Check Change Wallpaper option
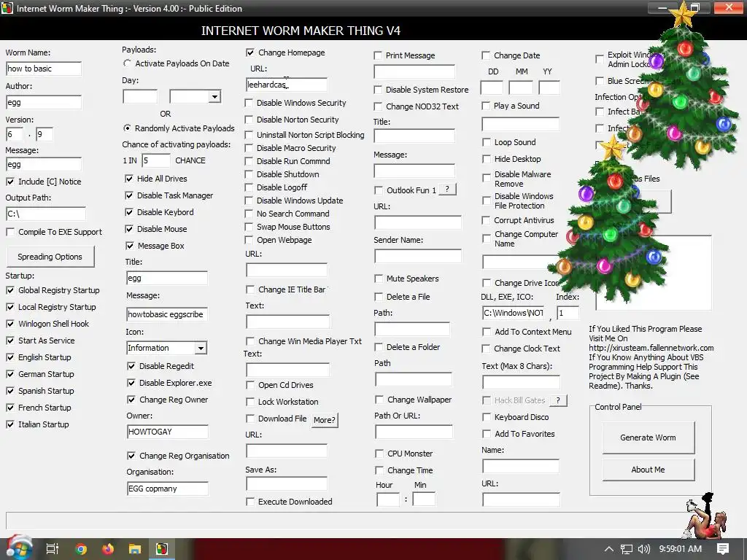Image resolution: width=747 pixels, height=560 pixels. 379,400
